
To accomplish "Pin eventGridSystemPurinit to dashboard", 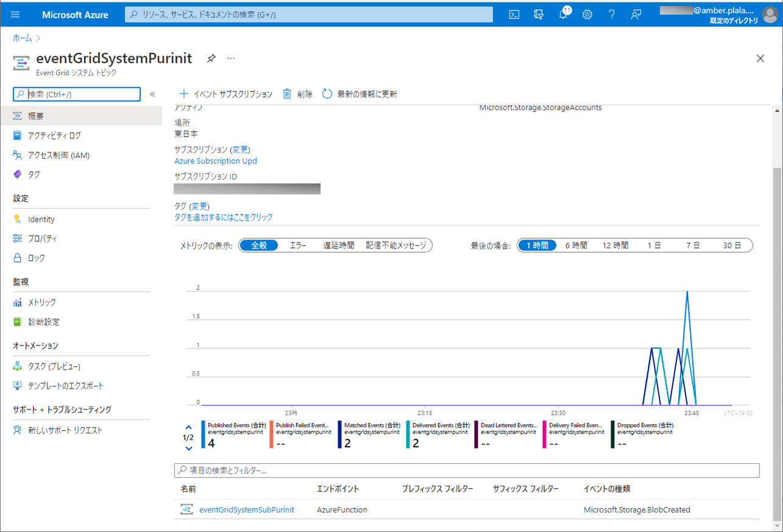I will pyautogui.click(x=211, y=59).
